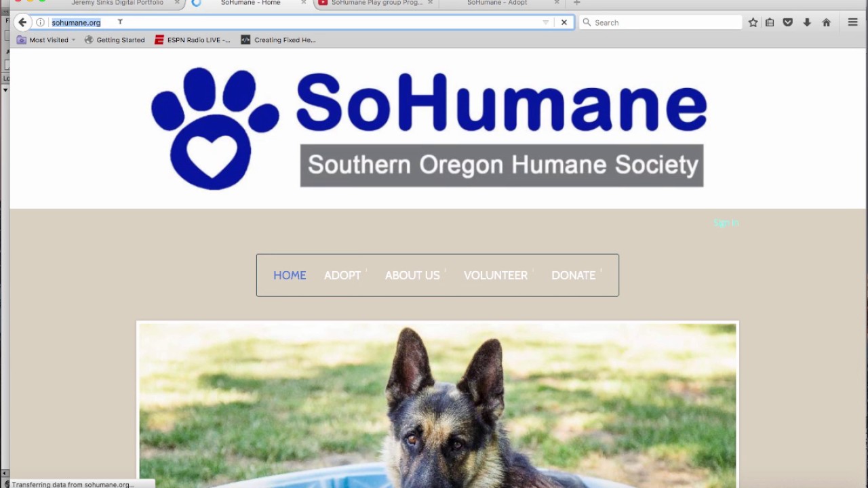This screenshot has width=868, height=488.
Task: Expand the Most Visited bookmarks folder
Action: [x=46, y=40]
